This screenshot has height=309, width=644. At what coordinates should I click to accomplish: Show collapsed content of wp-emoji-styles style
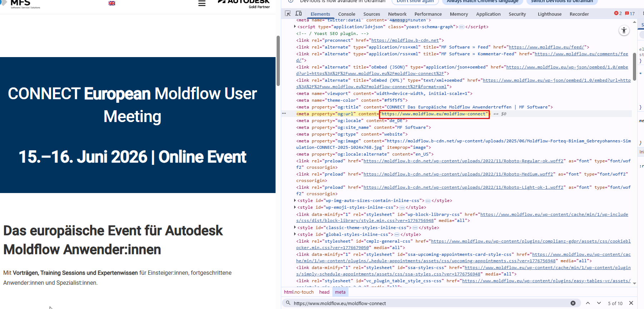402,207
